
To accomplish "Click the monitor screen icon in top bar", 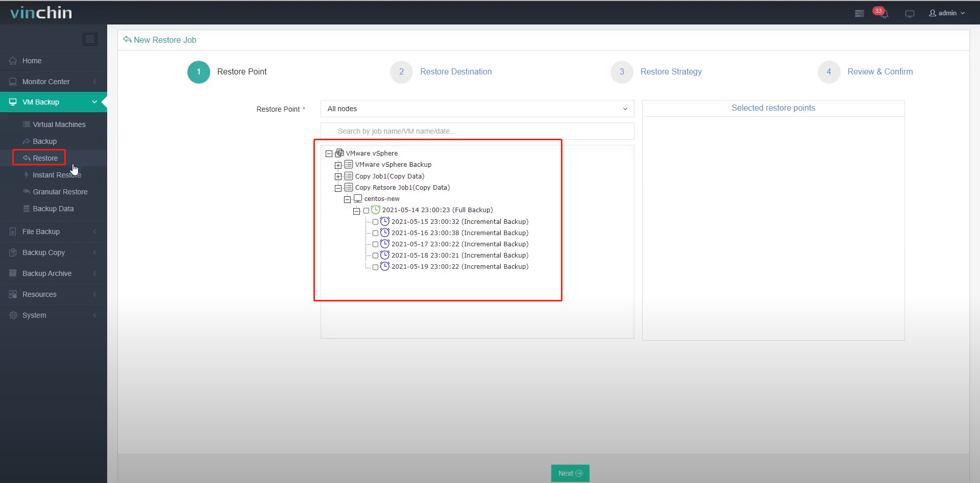I will (x=910, y=14).
